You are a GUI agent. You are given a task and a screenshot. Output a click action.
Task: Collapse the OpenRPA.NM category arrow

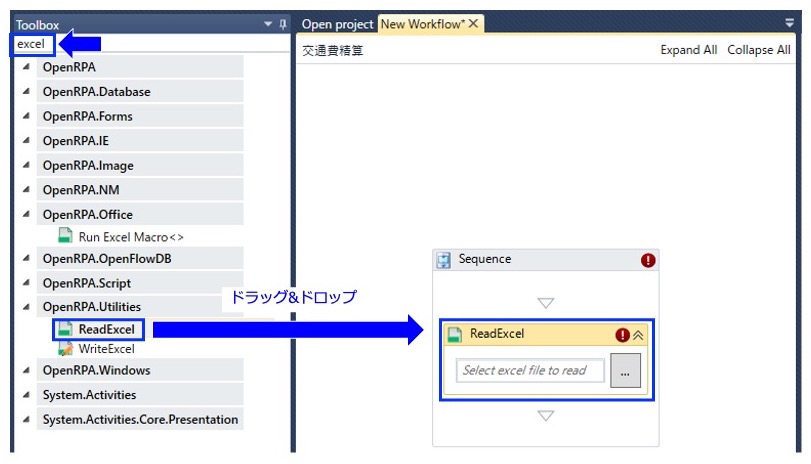(26, 189)
